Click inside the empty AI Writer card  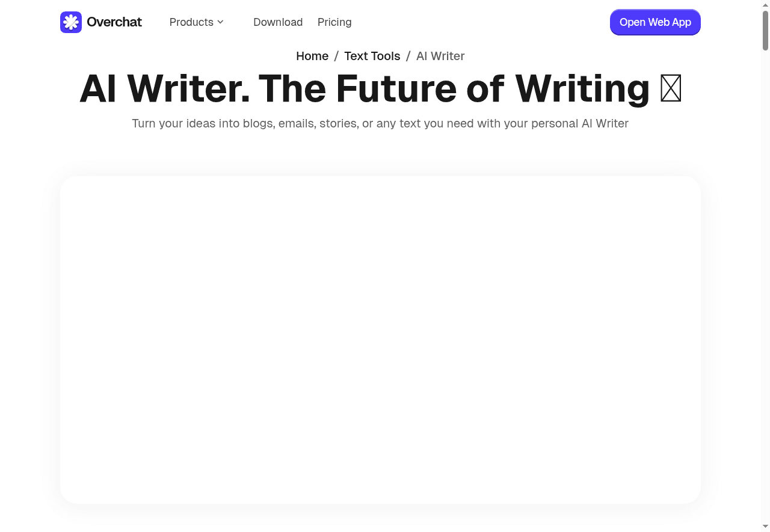click(380, 340)
